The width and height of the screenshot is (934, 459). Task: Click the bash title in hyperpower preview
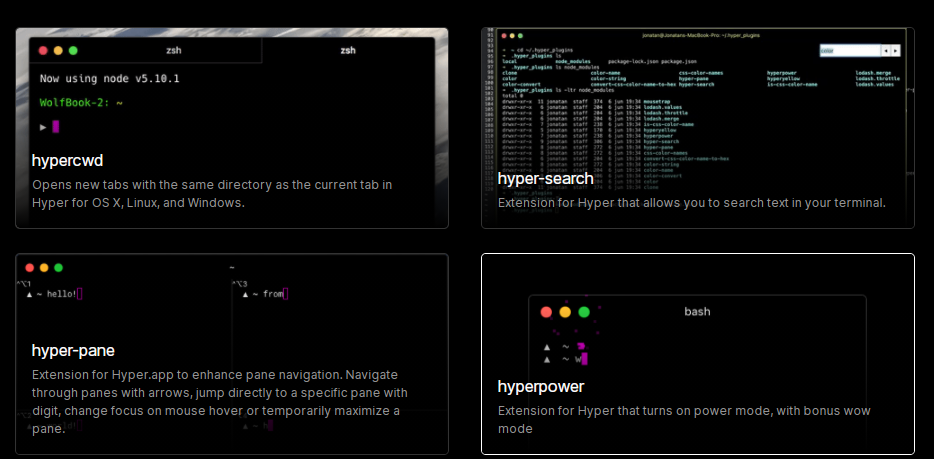pyautogui.click(x=697, y=312)
